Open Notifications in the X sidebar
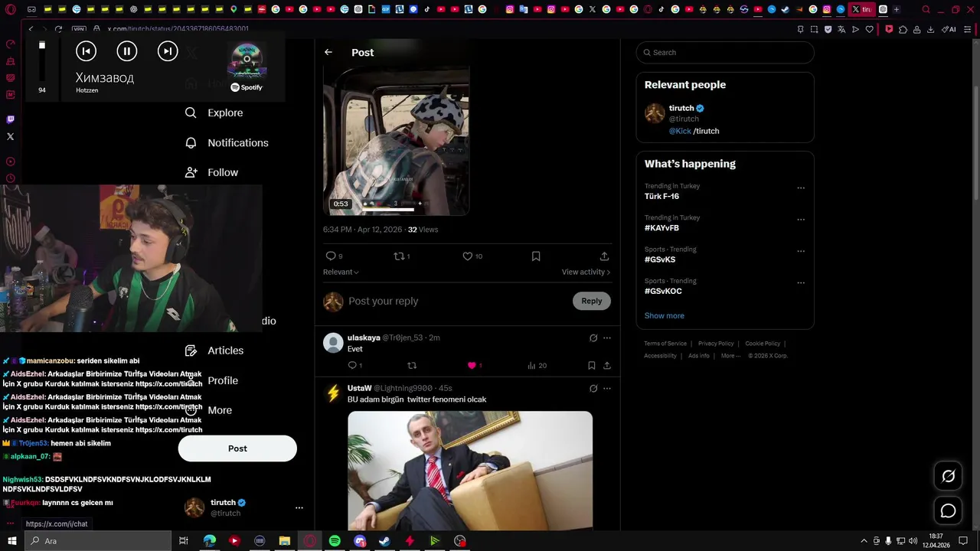This screenshot has width=980, height=551. (x=227, y=142)
